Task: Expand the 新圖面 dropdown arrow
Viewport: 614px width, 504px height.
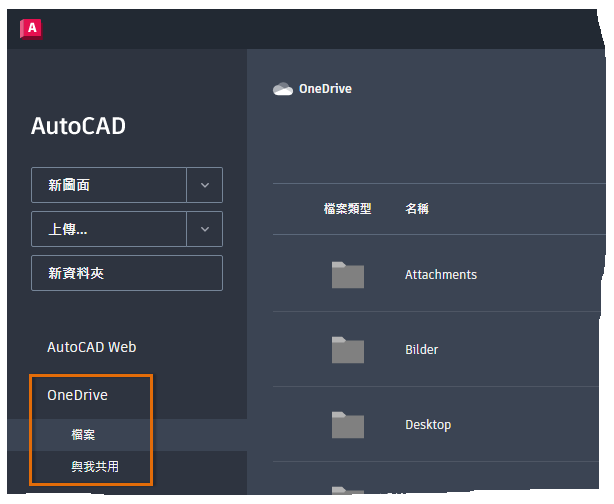Action: [x=205, y=185]
